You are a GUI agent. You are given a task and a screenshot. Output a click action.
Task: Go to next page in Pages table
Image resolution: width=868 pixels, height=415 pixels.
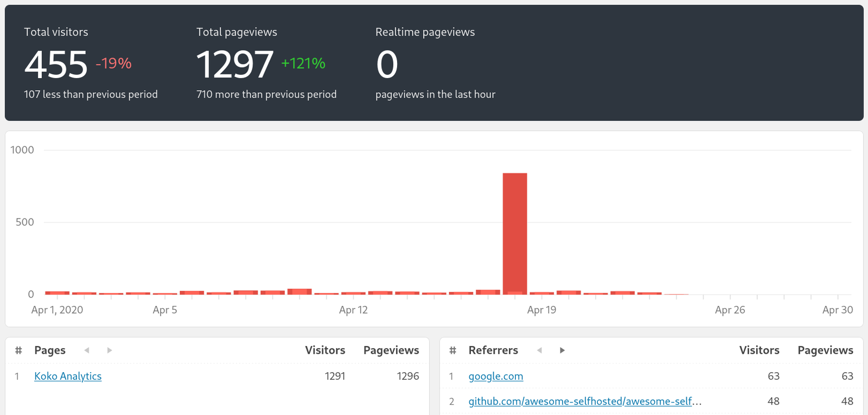(110, 350)
